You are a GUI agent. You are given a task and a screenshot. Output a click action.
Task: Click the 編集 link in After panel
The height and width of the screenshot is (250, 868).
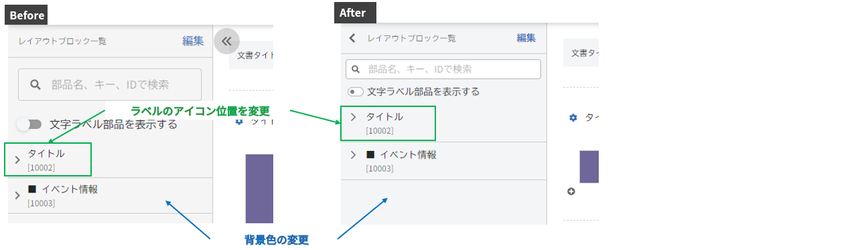click(x=526, y=38)
